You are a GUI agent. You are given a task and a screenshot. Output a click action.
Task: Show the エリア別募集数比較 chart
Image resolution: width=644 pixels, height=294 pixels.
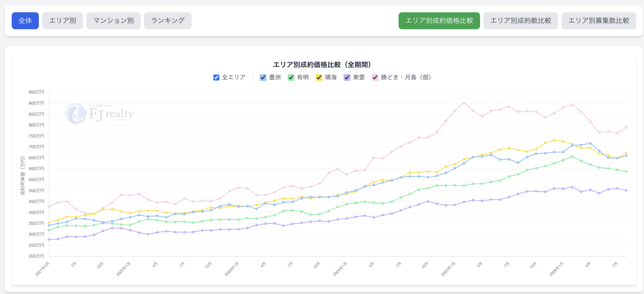coord(599,21)
